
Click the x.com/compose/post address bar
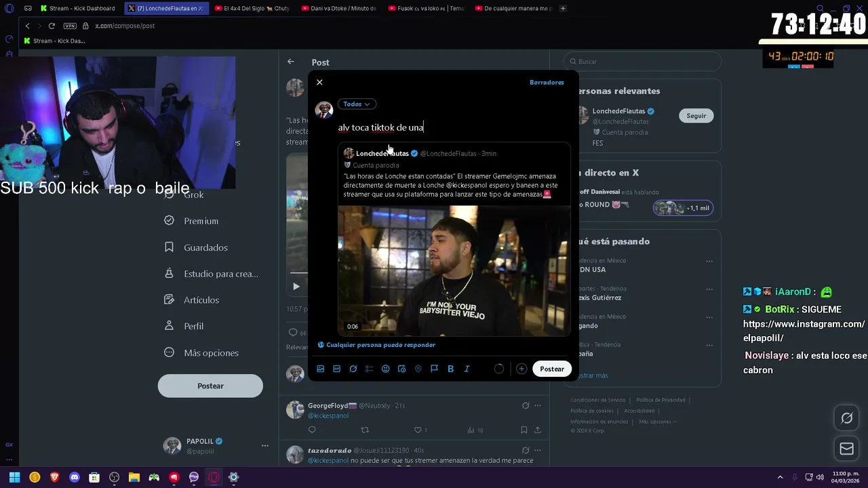point(125,26)
